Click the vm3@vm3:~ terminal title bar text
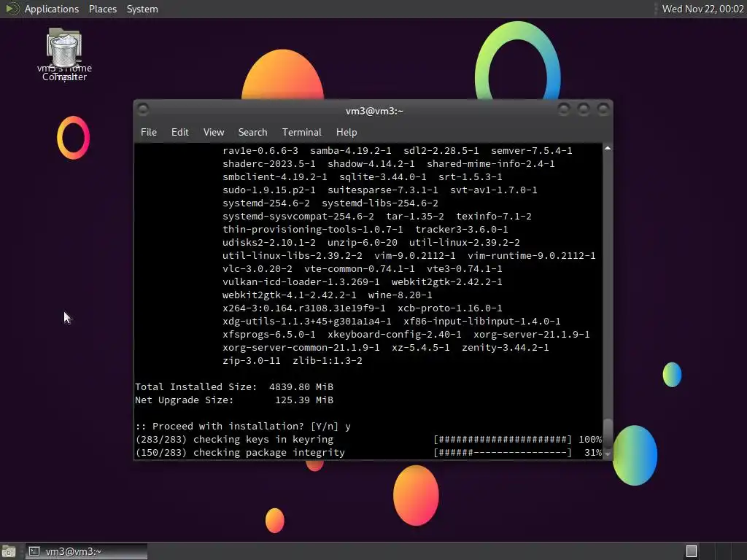This screenshot has height=560, width=747. [374, 111]
